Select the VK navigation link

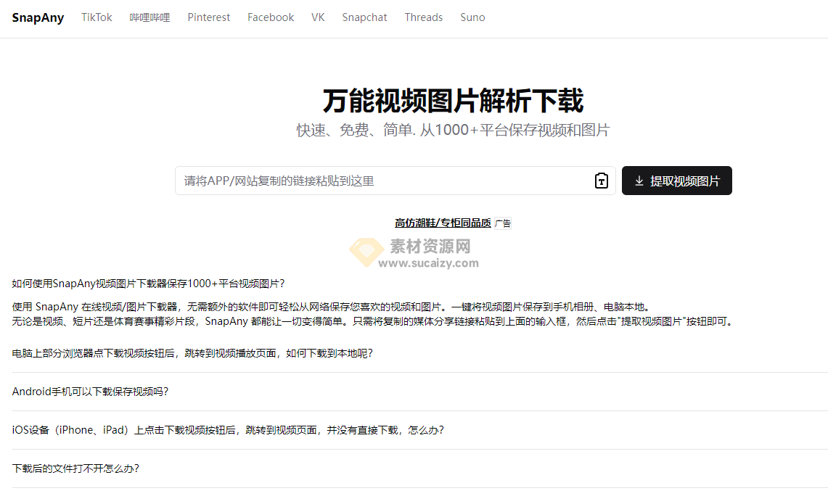pos(318,17)
